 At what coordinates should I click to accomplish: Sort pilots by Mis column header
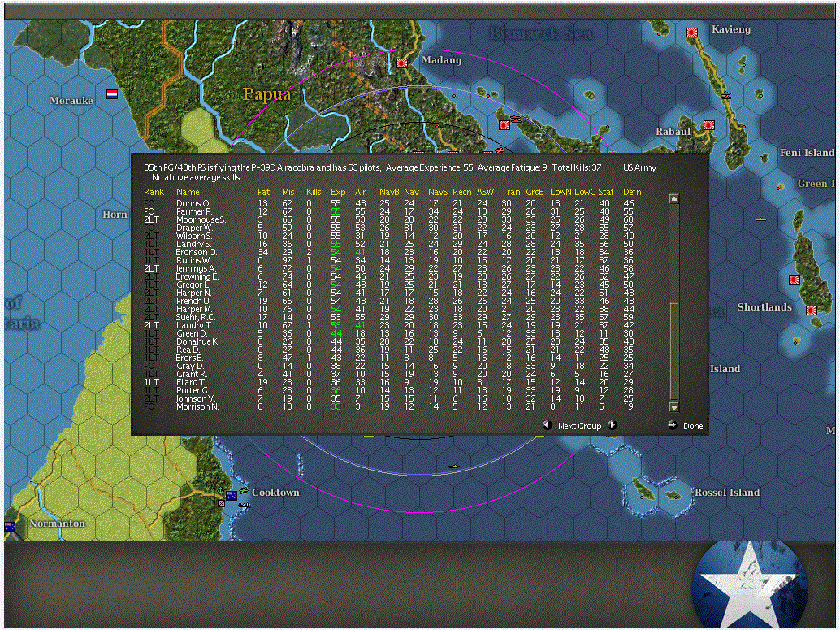click(288, 192)
